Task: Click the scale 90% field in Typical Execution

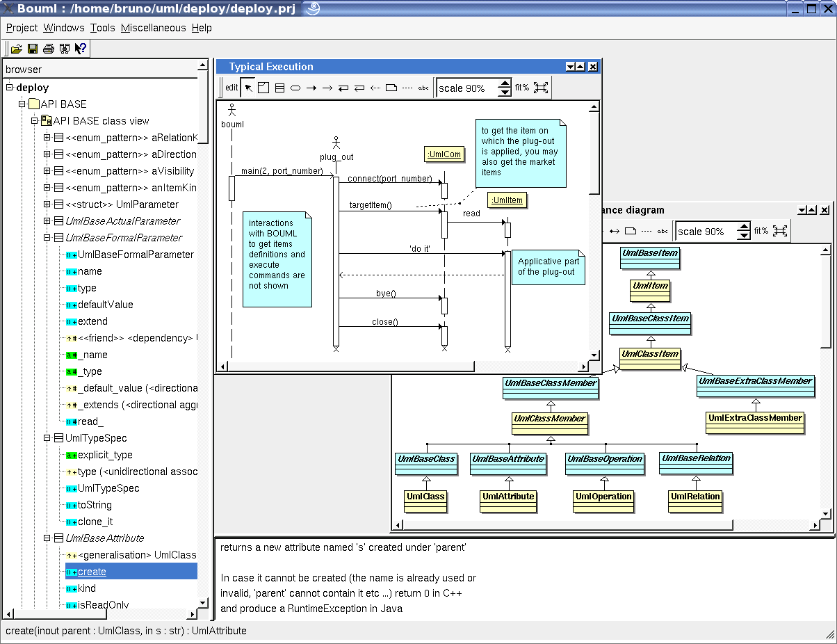Action: click(468, 88)
